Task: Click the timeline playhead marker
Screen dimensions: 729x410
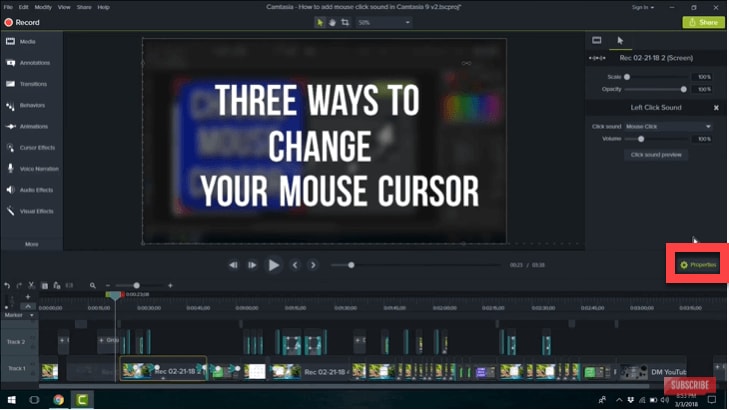Action: click(115, 295)
